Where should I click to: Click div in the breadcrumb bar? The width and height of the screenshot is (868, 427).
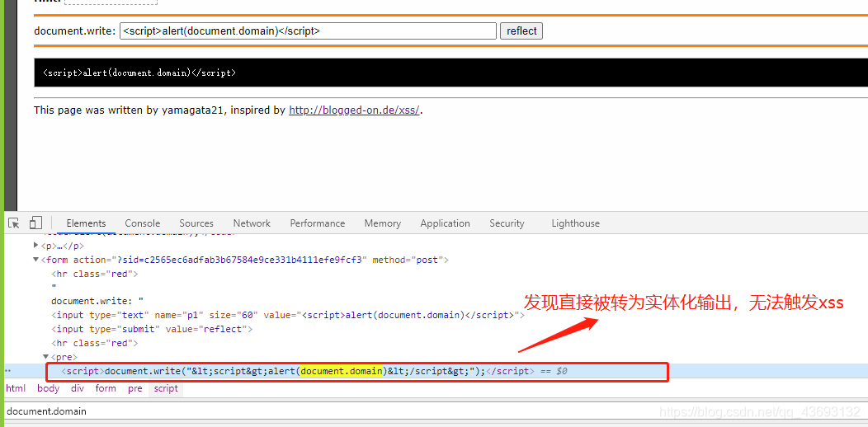tap(78, 388)
